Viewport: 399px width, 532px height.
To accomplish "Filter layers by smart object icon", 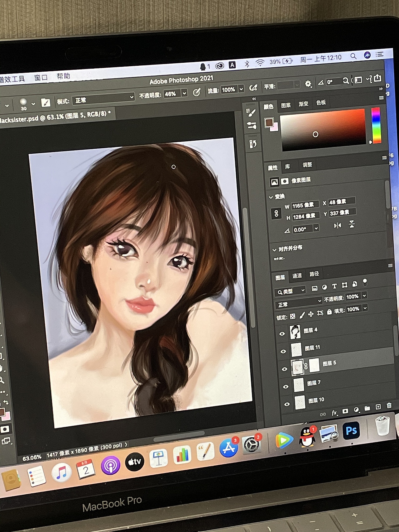I will tap(355, 284).
